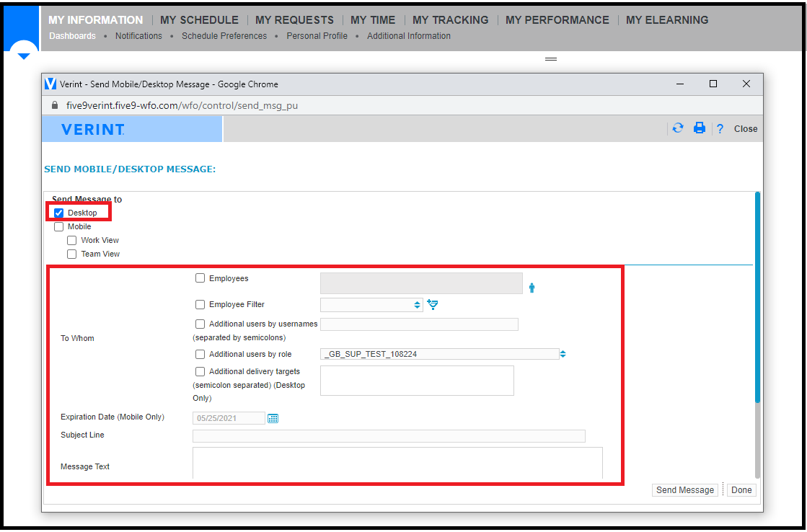Open Schedule Preferences submenu

[224, 36]
